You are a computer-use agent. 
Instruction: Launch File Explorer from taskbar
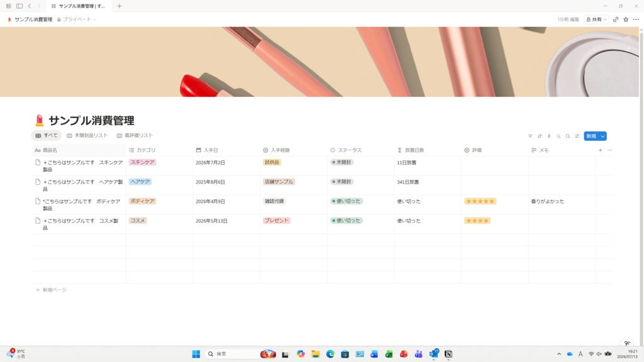pos(316,354)
